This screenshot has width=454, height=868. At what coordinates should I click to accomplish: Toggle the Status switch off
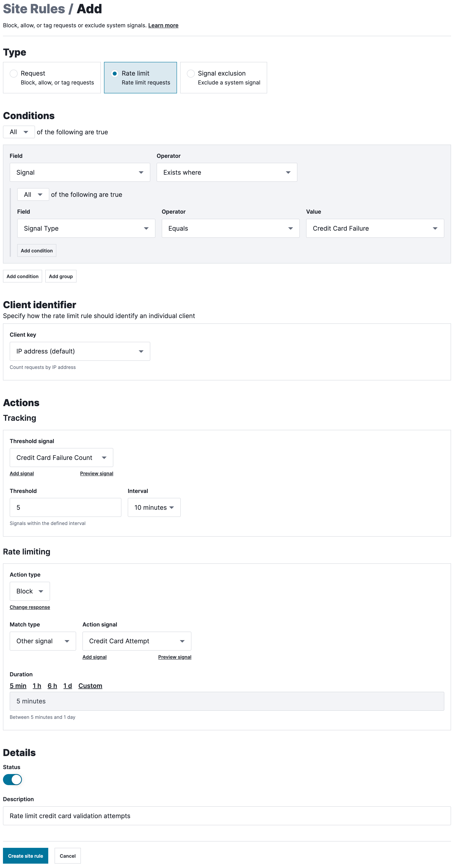click(12, 779)
